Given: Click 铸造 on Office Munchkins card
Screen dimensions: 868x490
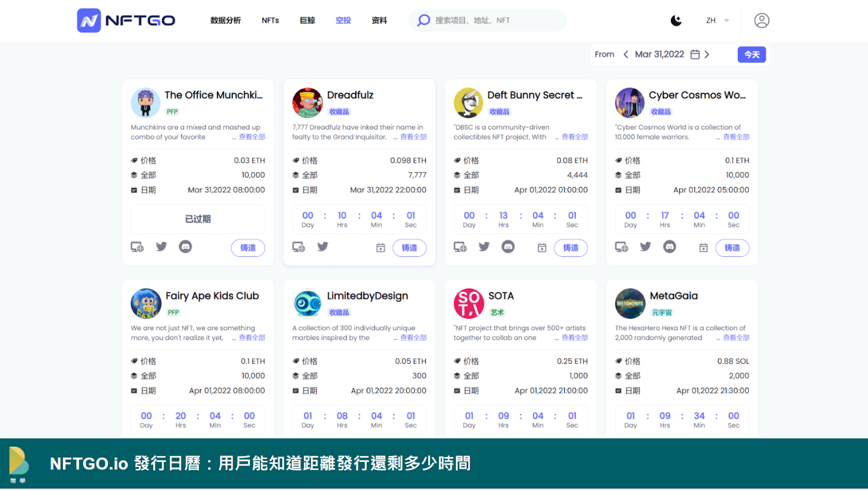Looking at the screenshot, I should [x=248, y=248].
